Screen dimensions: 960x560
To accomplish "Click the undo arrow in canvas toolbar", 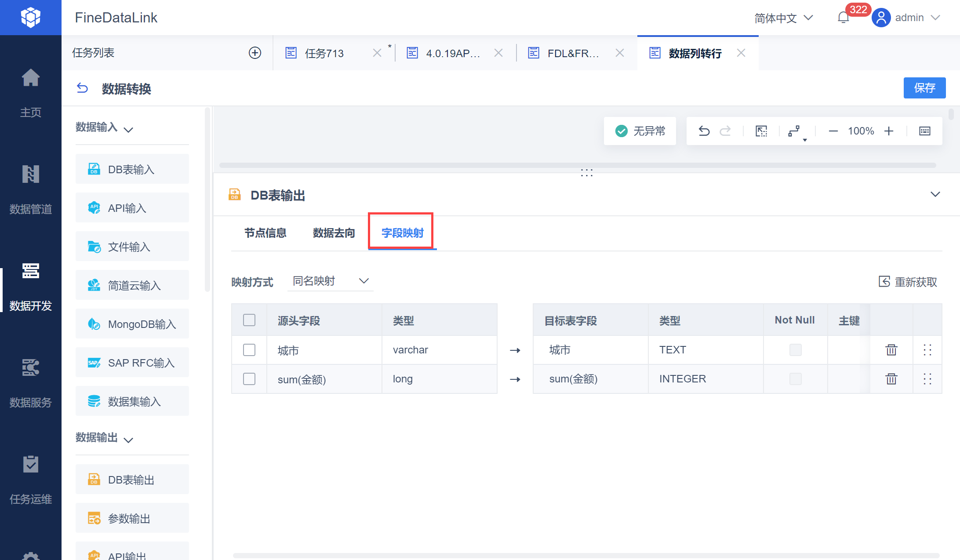I will tap(704, 131).
